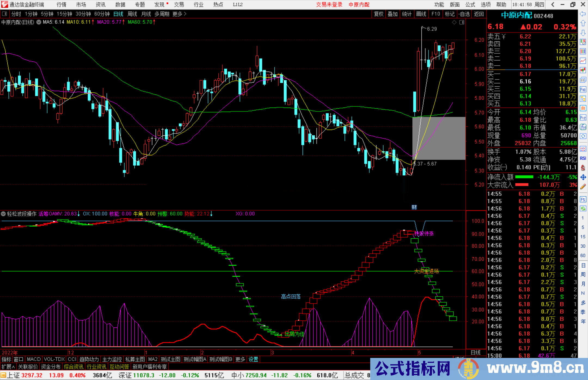This screenshot has height=380, width=588.
Task: Toggle the round button beside 轻松波段操作
Action: (4, 214)
